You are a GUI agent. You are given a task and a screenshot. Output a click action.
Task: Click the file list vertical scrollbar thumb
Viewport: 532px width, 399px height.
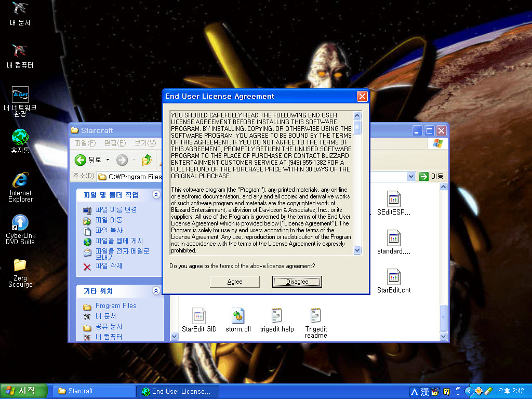(443, 318)
